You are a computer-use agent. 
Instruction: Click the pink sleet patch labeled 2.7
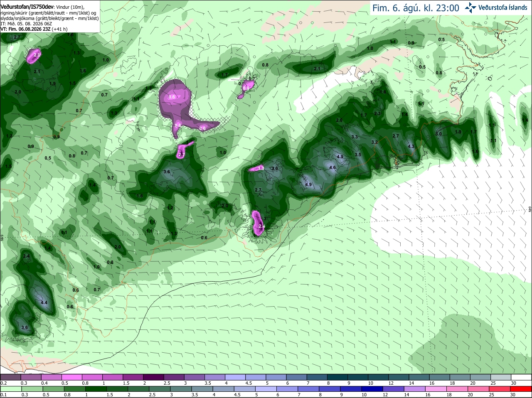coord(182,151)
